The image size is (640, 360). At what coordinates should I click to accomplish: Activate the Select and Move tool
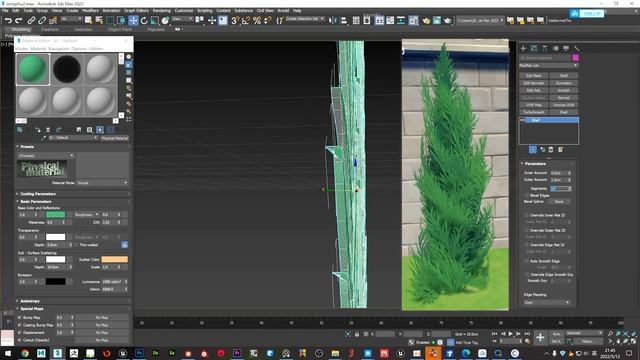(133, 20)
